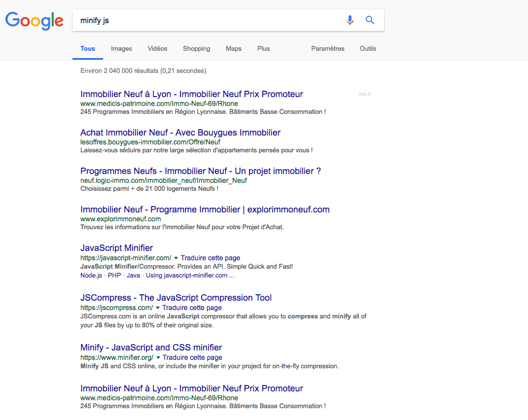Click the https://javascript-minifier.com/ URL text

coord(126,258)
